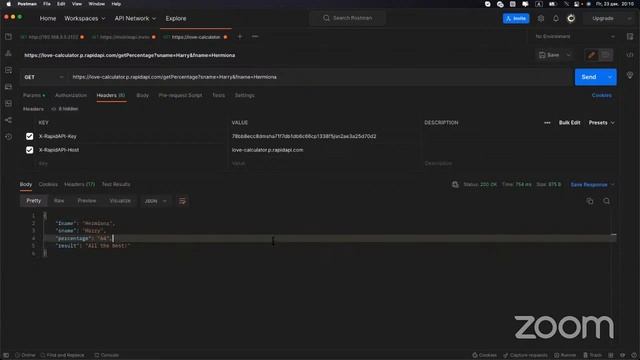Viewport: 640px width, 360px height.
Task: Open the Save Response dropdown
Action: [593, 184]
